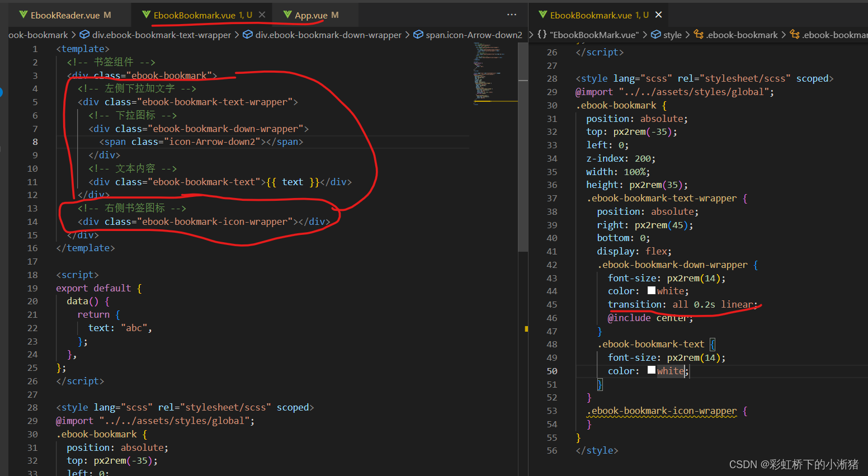Viewport: 868px width, 476px height.
Task: Select EbookBookmark.vue tab in right editor group
Action: click(591, 15)
